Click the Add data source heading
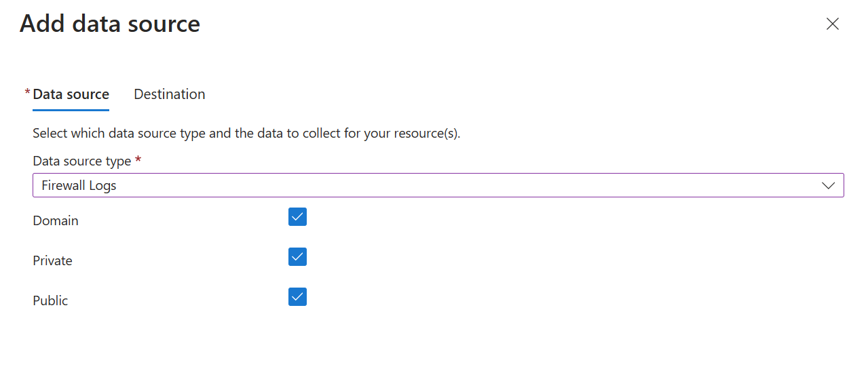This screenshot has height=390, width=868. point(110,24)
